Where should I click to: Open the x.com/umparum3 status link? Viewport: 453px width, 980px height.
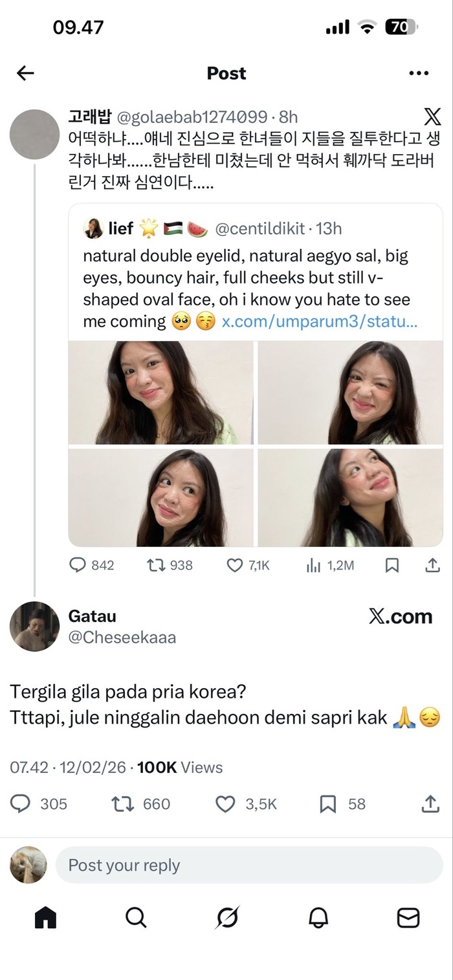[320, 322]
